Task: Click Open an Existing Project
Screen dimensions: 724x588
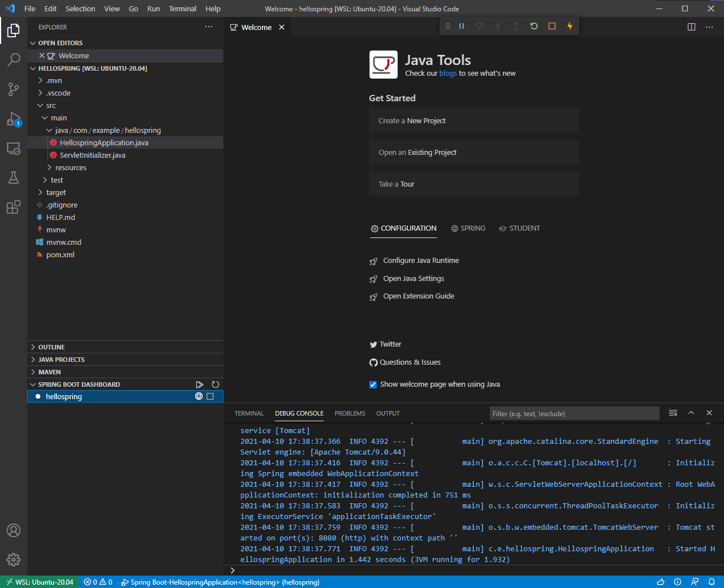Action: pyautogui.click(x=473, y=152)
